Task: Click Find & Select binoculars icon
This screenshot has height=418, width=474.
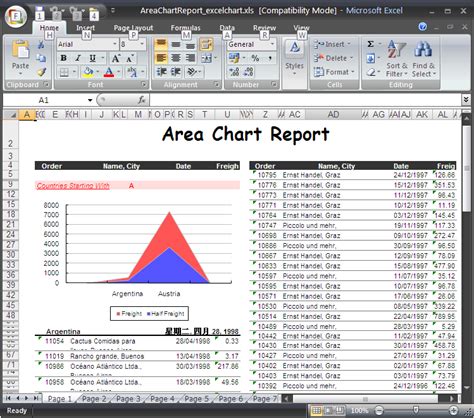Action: coord(423,59)
